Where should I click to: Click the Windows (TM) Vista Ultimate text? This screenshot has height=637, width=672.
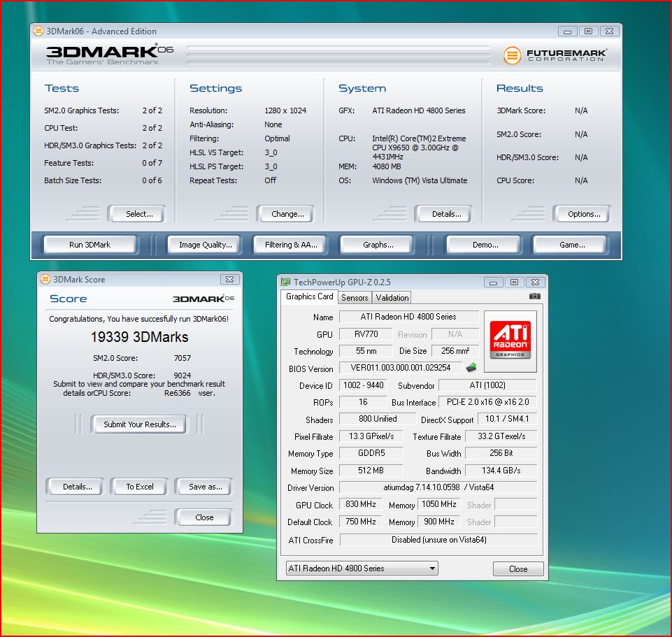[420, 180]
